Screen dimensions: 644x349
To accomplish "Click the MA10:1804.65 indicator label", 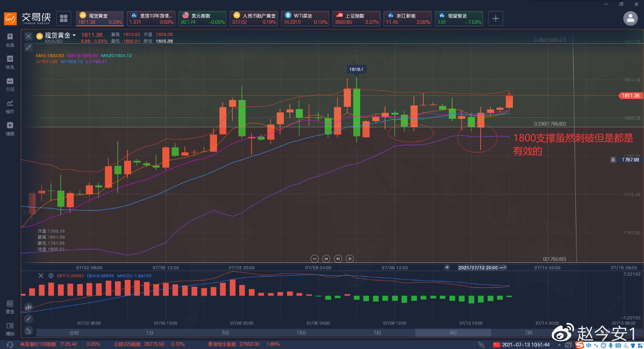I will coord(83,56).
